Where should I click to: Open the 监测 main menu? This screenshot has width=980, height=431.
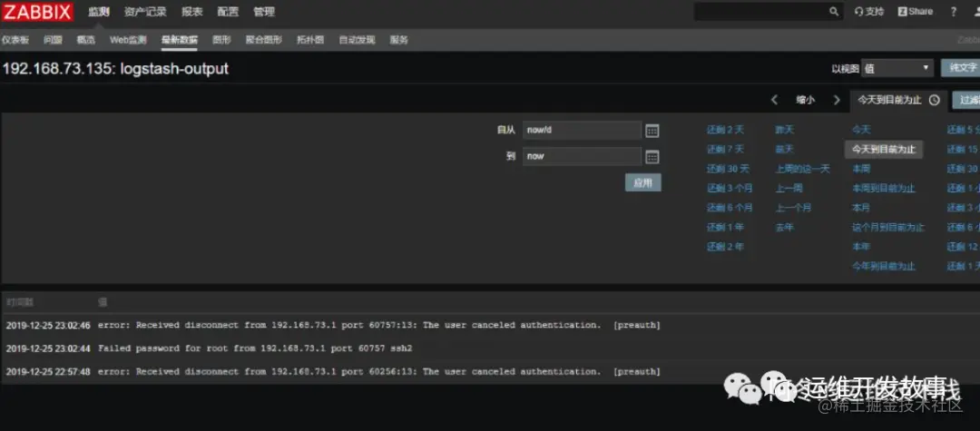pyautogui.click(x=99, y=11)
